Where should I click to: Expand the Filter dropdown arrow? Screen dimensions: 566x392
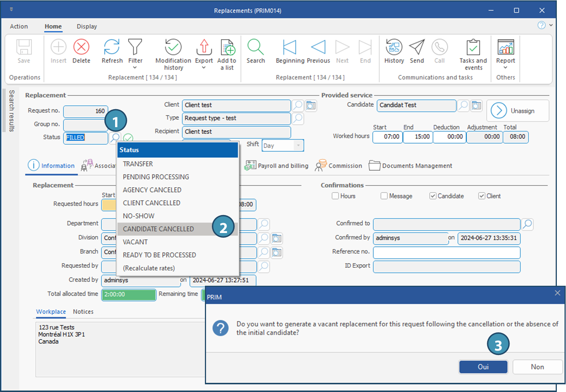(135, 68)
